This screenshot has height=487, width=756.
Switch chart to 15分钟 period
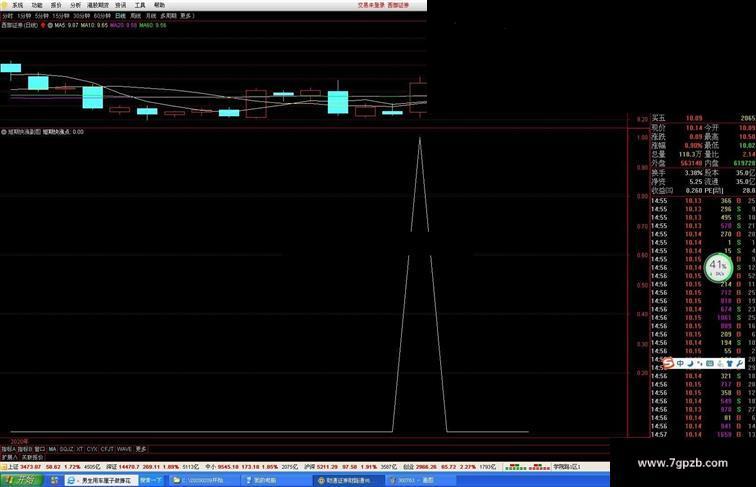click(61, 16)
